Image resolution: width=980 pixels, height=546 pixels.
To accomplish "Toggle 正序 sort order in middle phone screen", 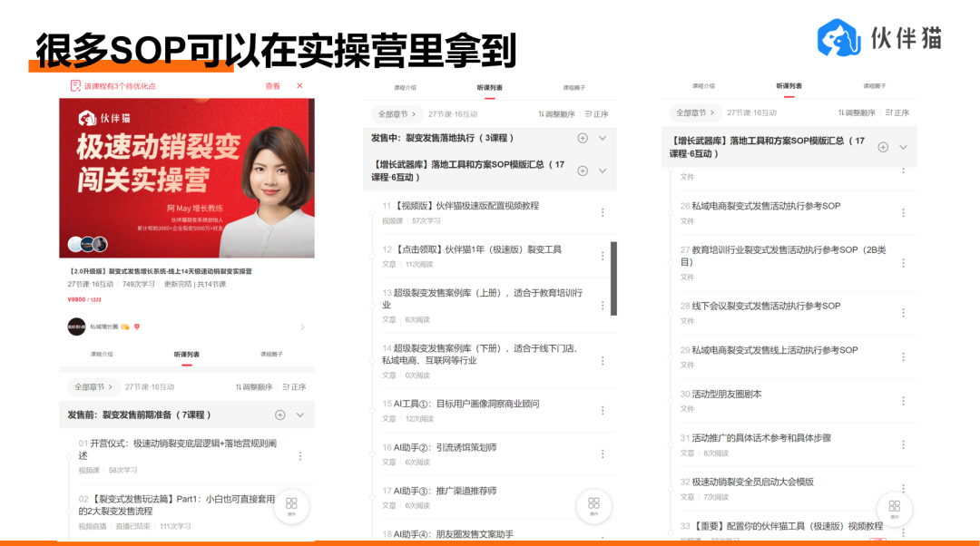I will pyautogui.click(x=596, y=114).
